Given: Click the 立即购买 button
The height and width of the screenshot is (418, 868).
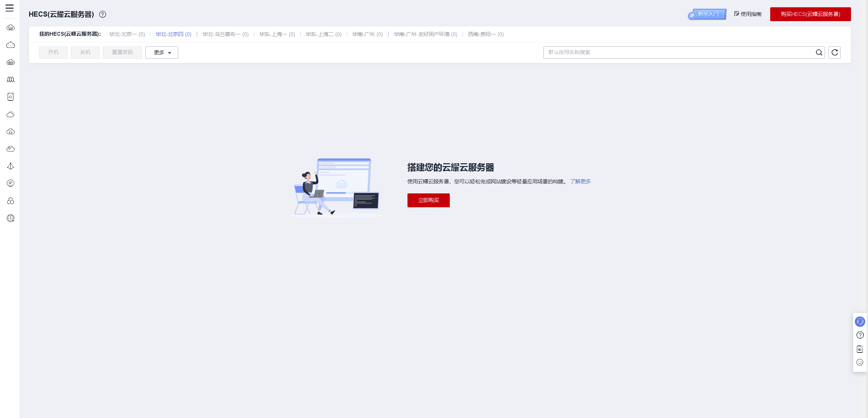Looking at the screenshot, I should [428, 200].
